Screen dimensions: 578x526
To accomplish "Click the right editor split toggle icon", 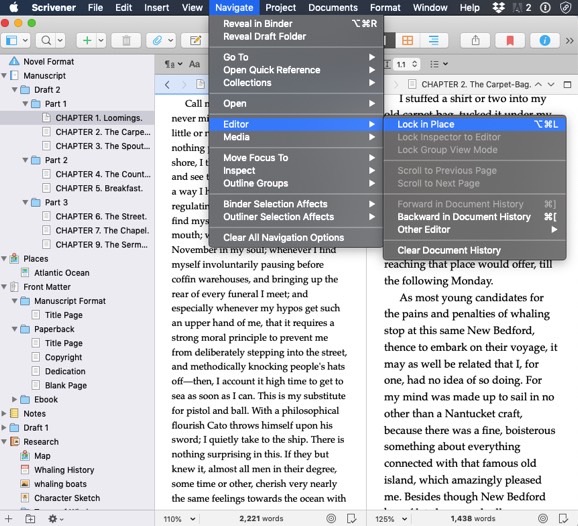I will tap(567, 84).
